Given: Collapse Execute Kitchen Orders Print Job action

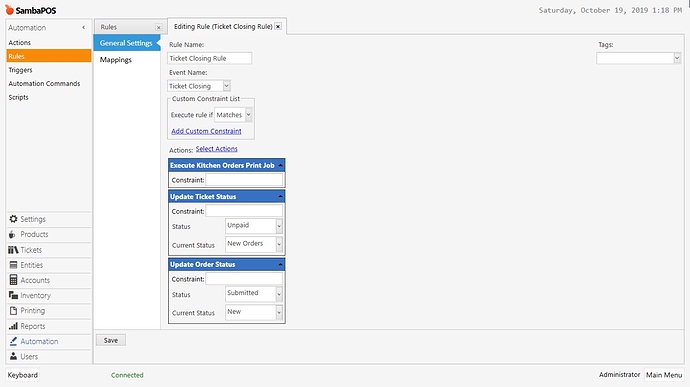Looking at the screenshot, I should point(280,165).
